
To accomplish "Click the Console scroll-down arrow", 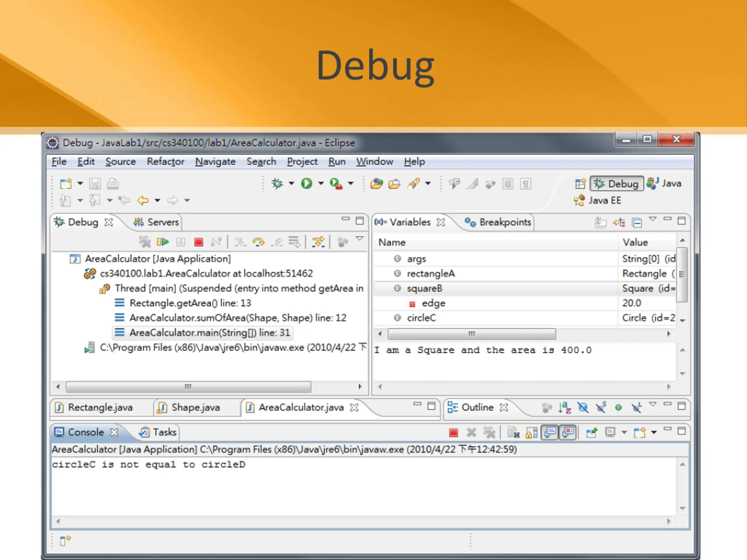I will coord(683,508).
